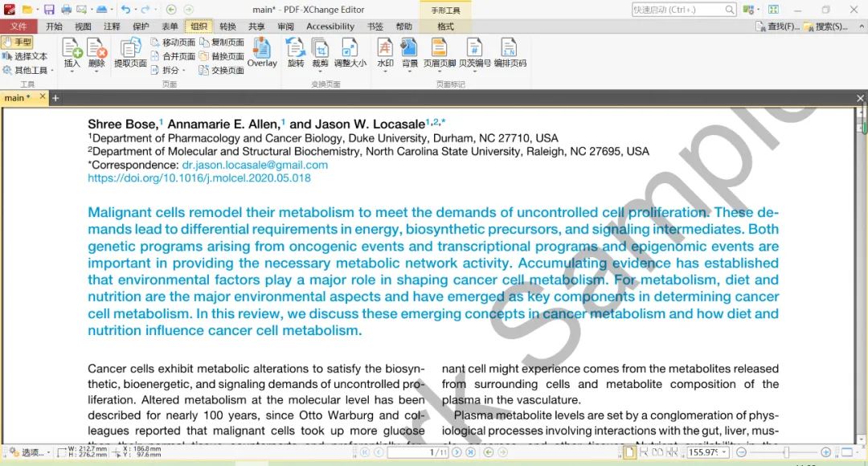
Task: Open the zoom level dropdown
Action: coord(724,452)
